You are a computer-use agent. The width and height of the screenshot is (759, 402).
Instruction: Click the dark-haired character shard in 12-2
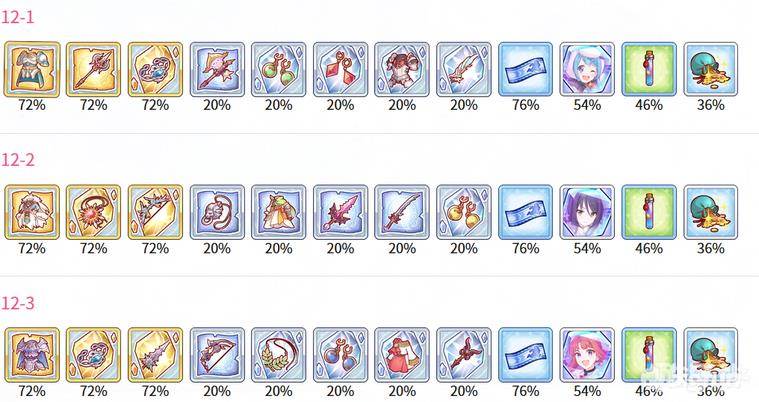coord(587,212)
